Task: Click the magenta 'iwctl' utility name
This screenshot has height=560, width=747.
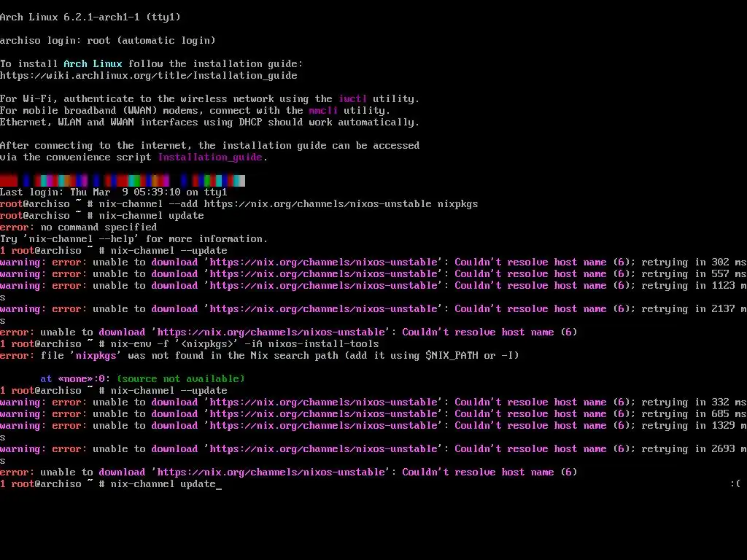Action: pyautogui.click(x=353, y=98)
